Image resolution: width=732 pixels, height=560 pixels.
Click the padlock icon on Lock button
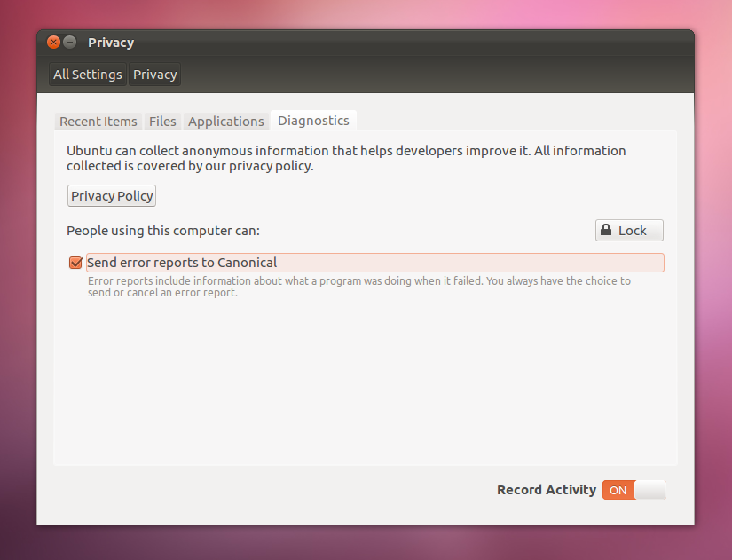coord(606,230)
